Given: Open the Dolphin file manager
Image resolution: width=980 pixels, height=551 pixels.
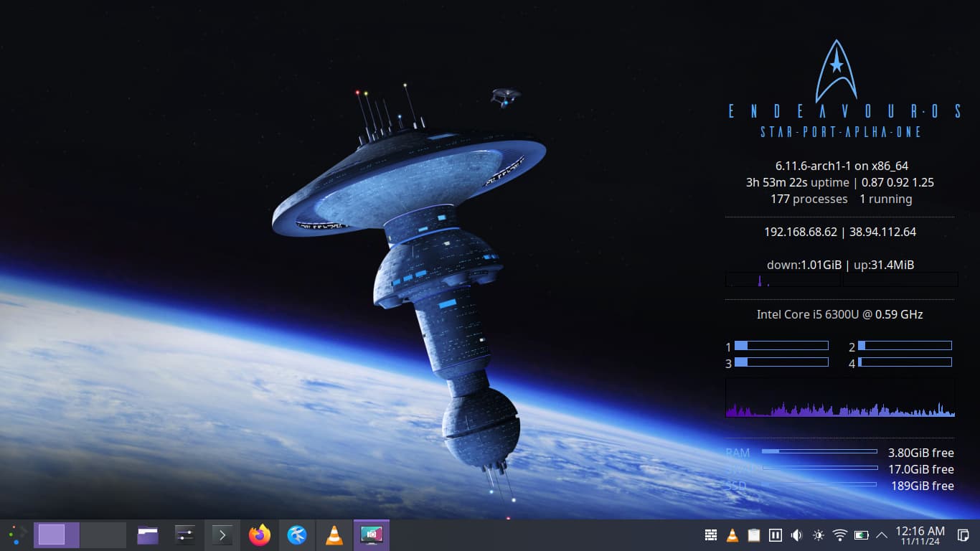Looking at the screenshot, I should 148,535.
